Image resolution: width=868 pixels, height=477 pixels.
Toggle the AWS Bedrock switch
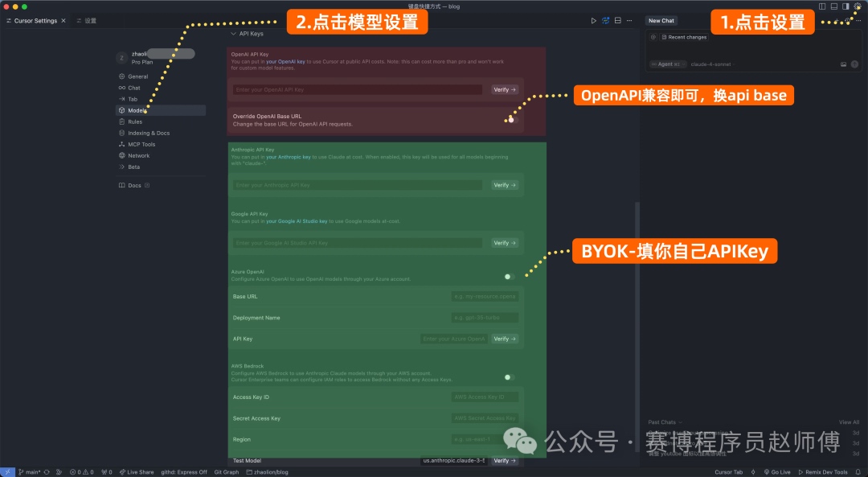coord(510,377)
